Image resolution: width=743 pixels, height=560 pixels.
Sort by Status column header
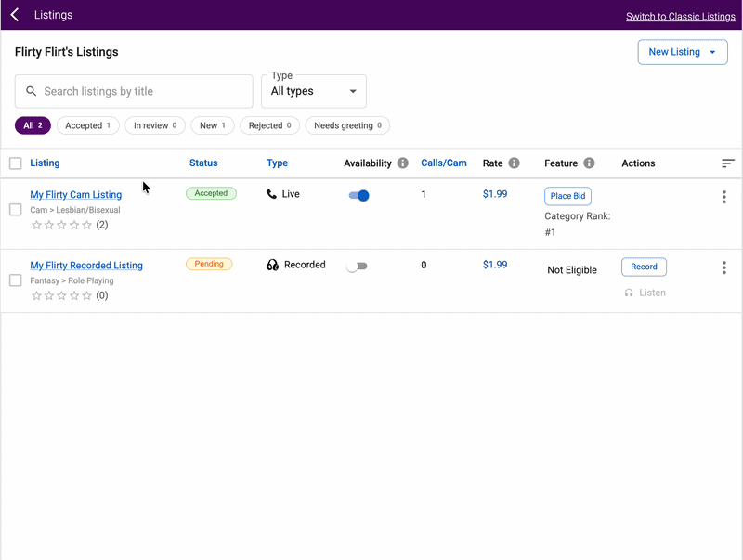coord(203,163)
